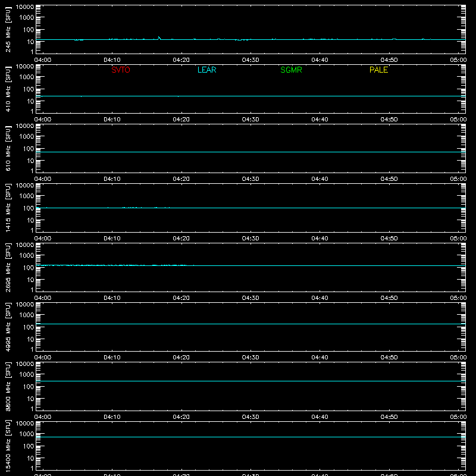Select the 8800 MHz [SFU] axis title

tap(8, 386)
